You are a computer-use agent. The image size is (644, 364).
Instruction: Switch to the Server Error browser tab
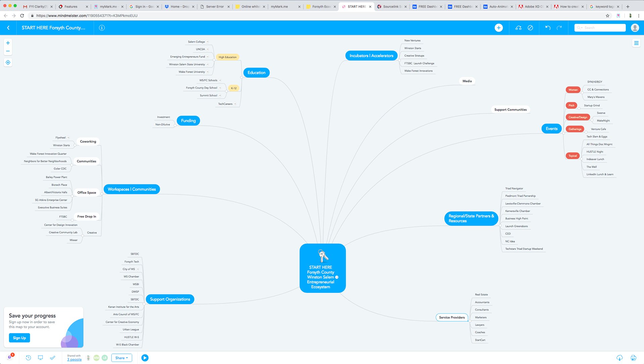pyautogui.click(x=214, y=6)
